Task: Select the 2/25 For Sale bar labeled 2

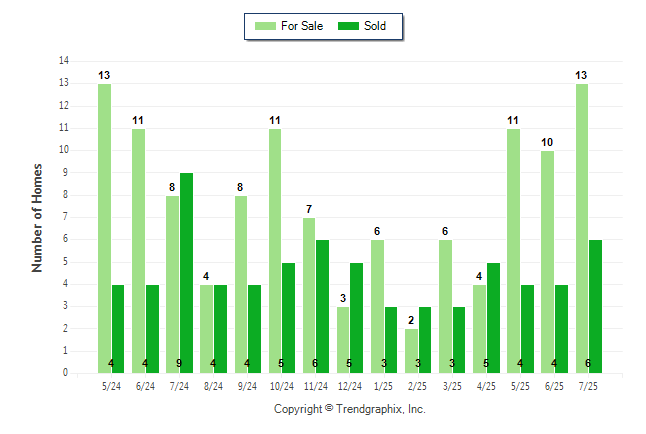Action: point(411,351)
